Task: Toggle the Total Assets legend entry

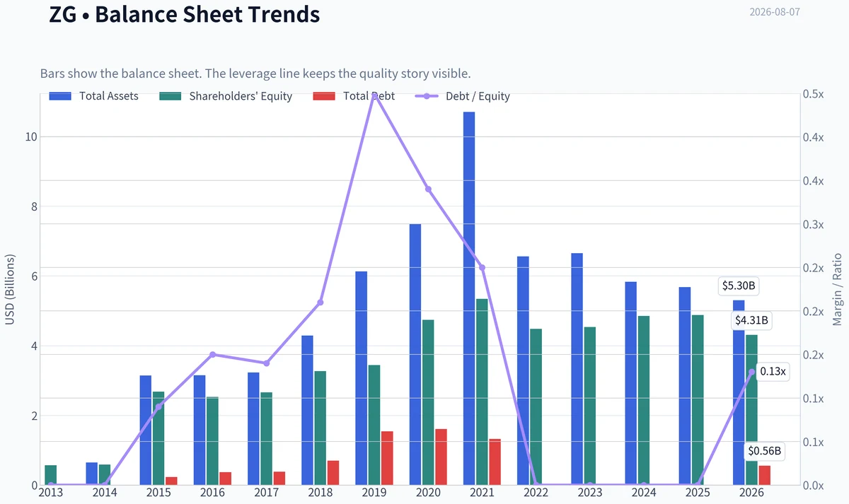Action: (93, 96)
